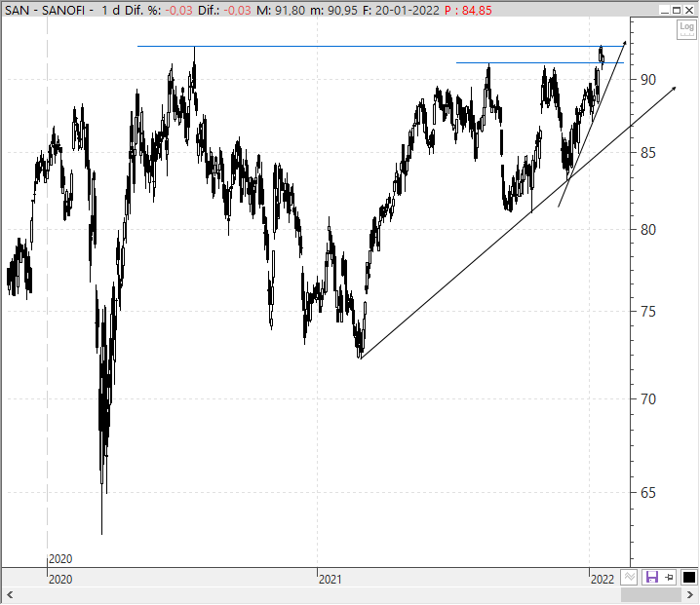Screen dimensions: 700x605
Task: Click the 90 price axis label
Action: [x=647, y=80]
